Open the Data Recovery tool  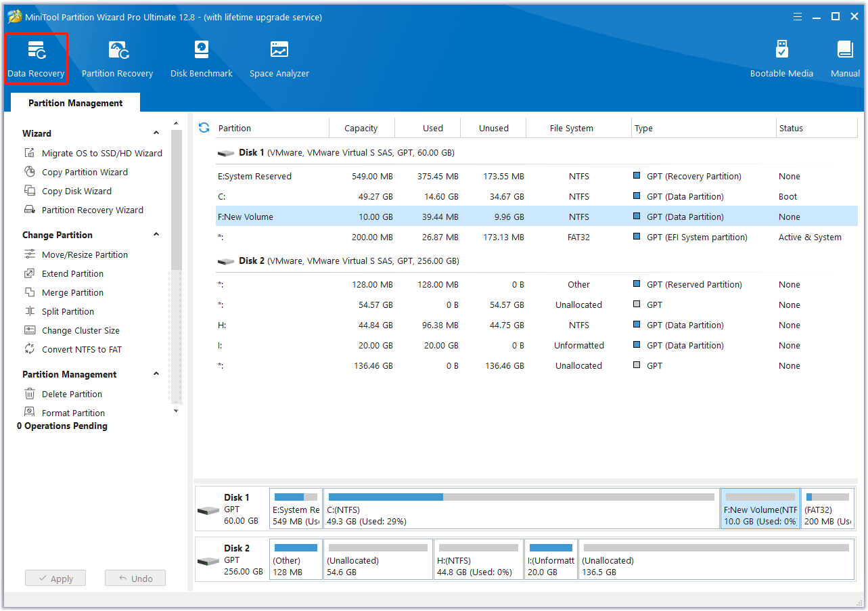(37, 58)
